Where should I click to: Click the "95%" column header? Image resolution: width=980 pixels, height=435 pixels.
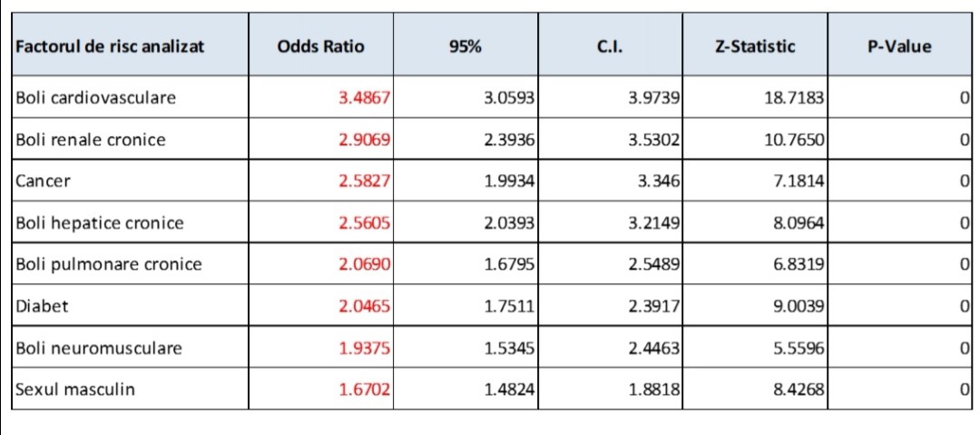(465, 46)
